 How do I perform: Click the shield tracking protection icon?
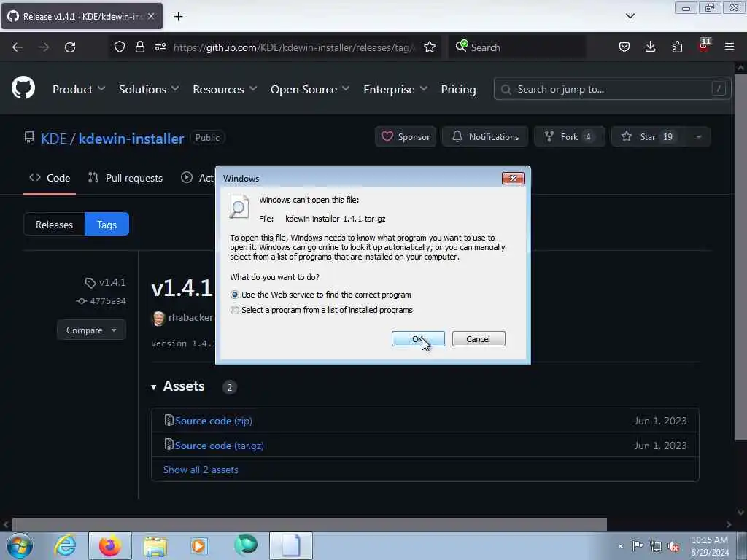point(120,47)
